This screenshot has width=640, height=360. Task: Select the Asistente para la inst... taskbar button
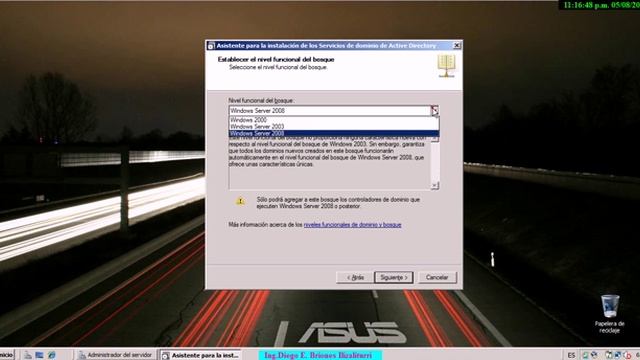point(201,355)
